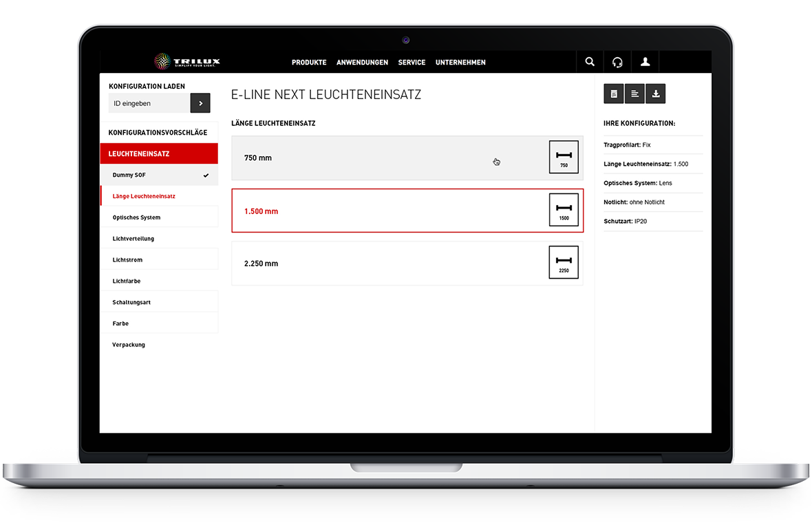Screen dimensions: 812x523
Task: Open the Lichtfarbe step
Action: pos(159,281)
